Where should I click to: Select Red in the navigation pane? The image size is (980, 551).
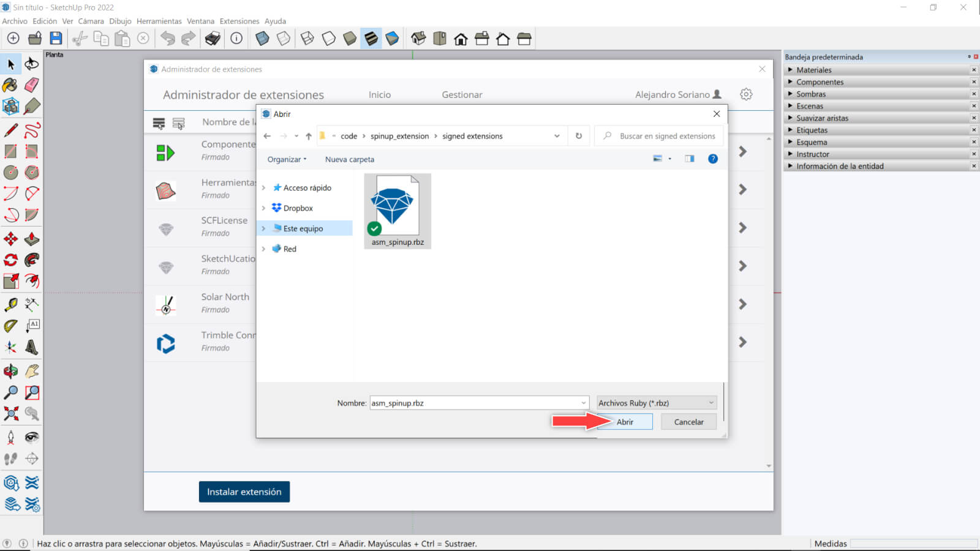pyautogui.click(x=290, y=249)
